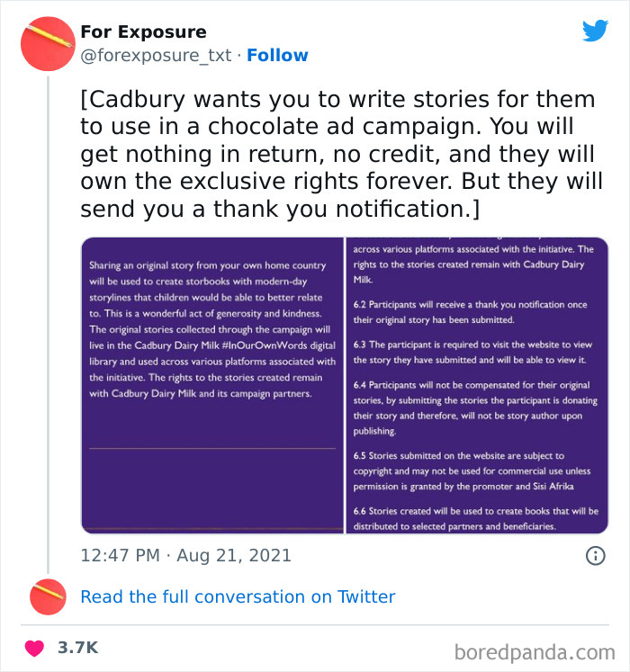Like the tweet with the heart icon
630x672 pixels.
tap(34, 648)
